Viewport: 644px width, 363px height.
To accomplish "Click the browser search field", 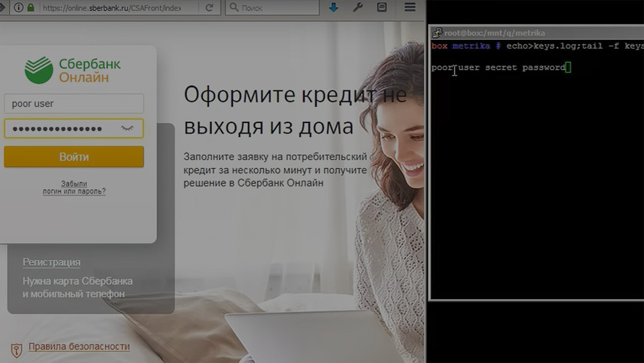I will tap(272, 7).
